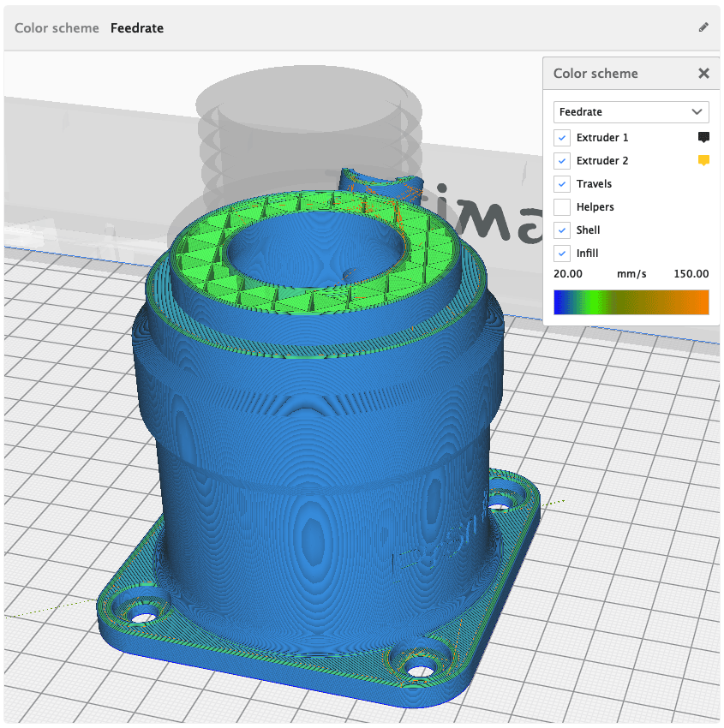Click the bold Feedrate label in the header

[x=137, y=28]
